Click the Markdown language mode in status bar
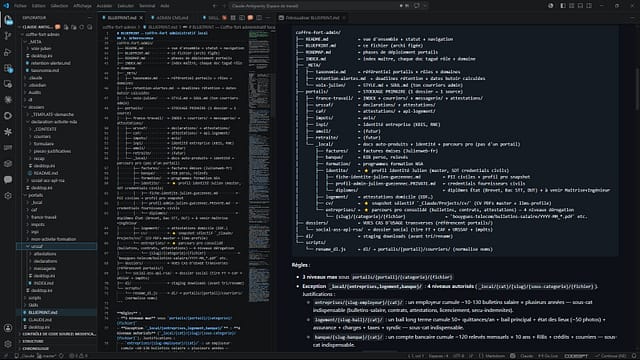 pos(495,356)
